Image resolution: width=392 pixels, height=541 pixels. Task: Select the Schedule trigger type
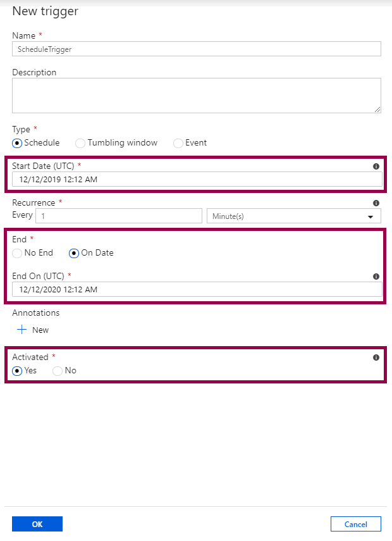[x=16, y=143]
